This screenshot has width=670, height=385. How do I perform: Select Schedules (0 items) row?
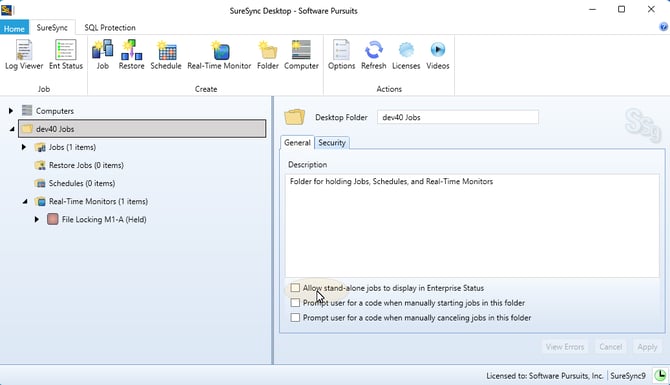(82, 183)
